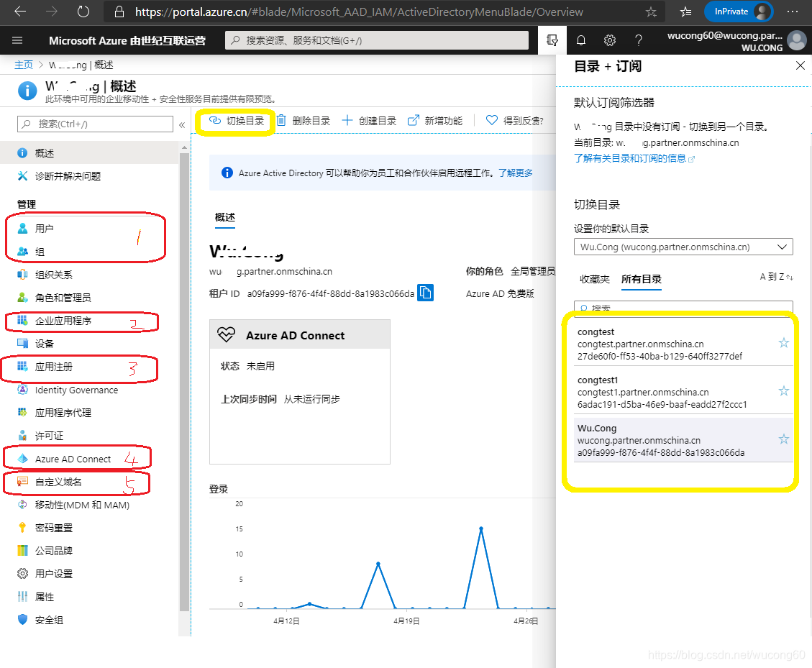The height and width of the screenshot is (668, 812).
Task: Click the browser back arrow
Action: point(20,12)
